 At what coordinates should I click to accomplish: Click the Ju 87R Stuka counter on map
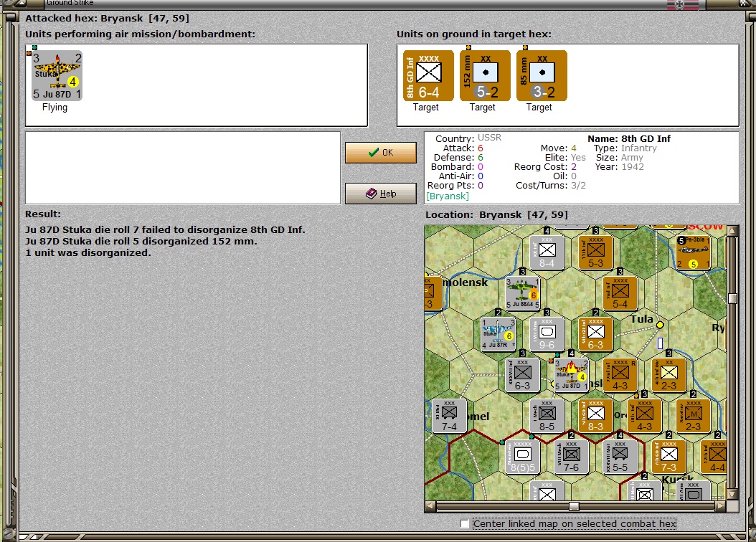coord(499,333)
